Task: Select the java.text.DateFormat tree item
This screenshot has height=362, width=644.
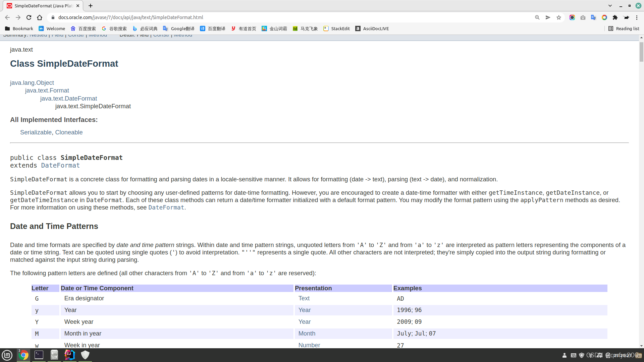Action: pos(68,98)
